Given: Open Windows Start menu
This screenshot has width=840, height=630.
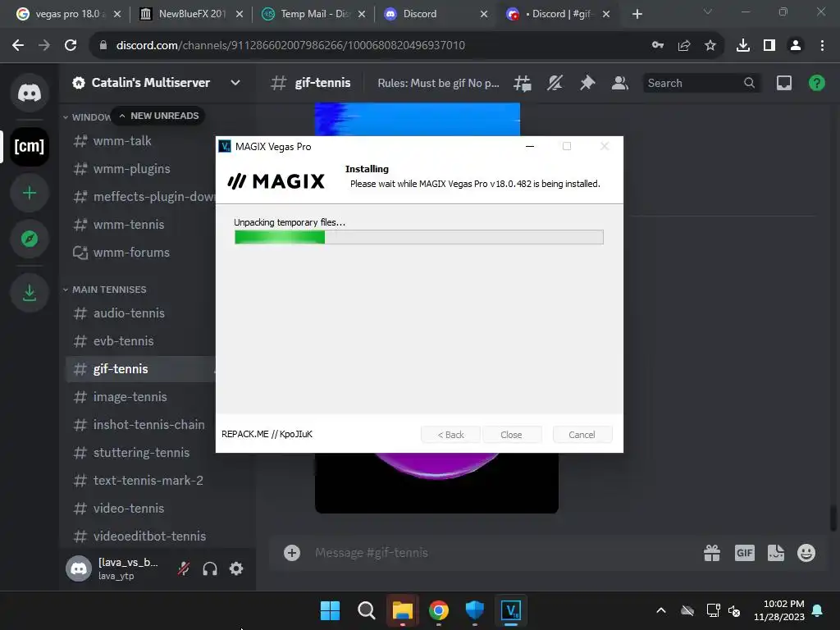Looking at the screenshot, I should coord(330,610).
